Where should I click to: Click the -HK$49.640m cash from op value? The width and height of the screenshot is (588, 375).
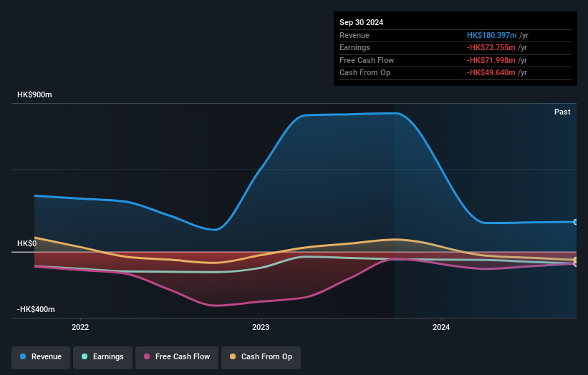(491, 73)
